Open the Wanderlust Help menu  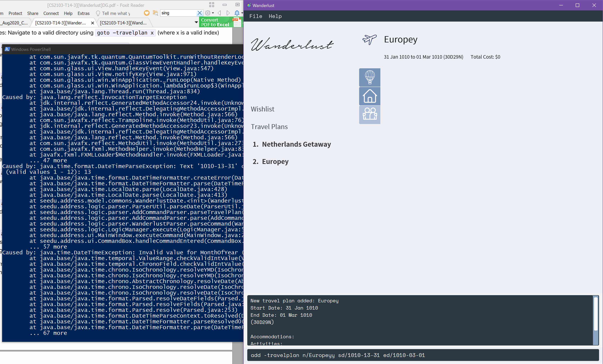pos(275,16)
